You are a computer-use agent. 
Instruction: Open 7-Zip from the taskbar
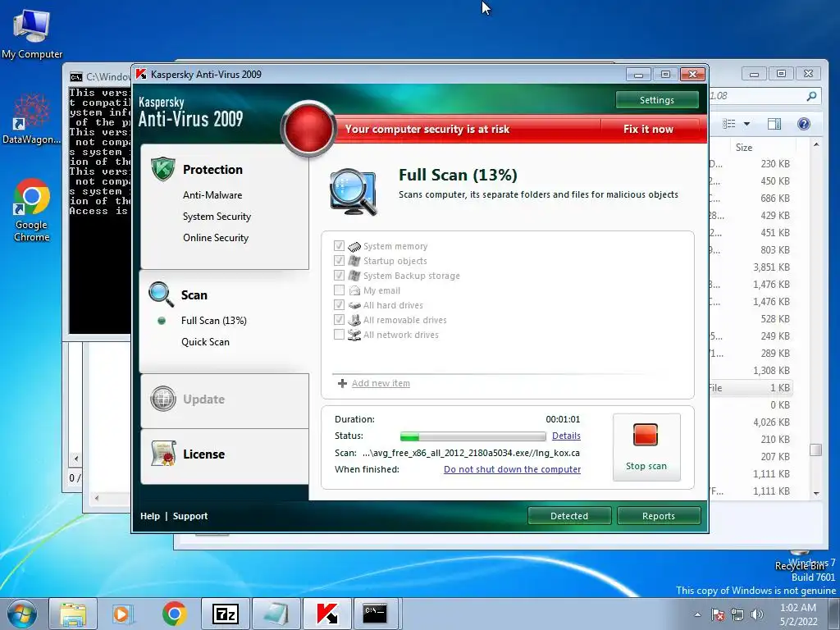[225, 614]
